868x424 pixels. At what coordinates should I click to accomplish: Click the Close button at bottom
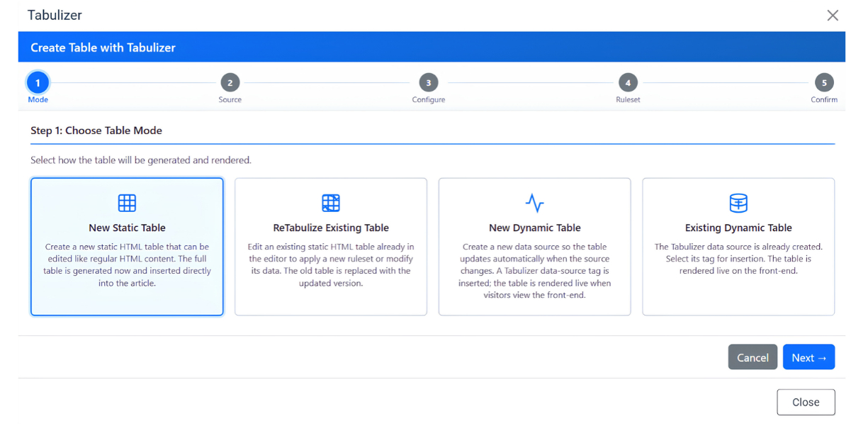[806, 402]
